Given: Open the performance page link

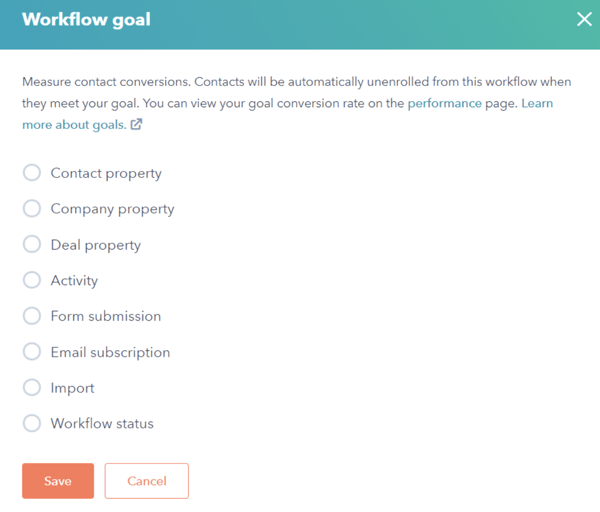Looking at the screenshot, I should click(x=444, y=104).
